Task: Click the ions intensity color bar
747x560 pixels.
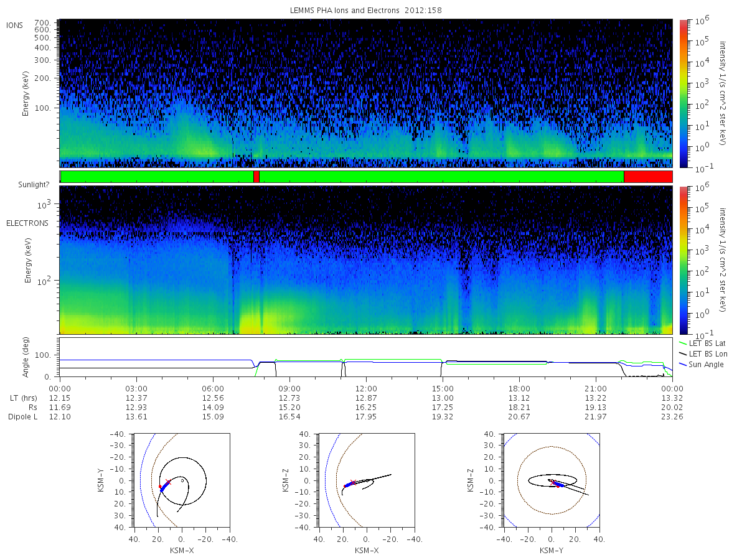Action: click(683, 93)
